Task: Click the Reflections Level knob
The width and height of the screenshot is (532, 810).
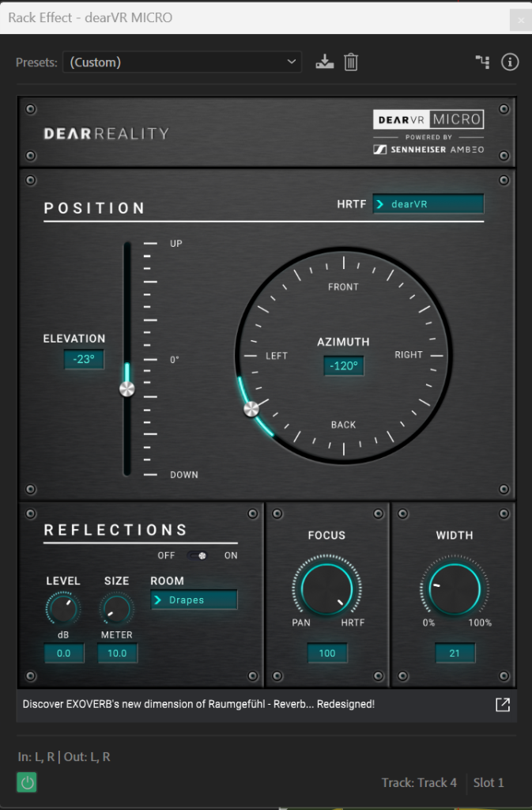Action: coord(62,609)
